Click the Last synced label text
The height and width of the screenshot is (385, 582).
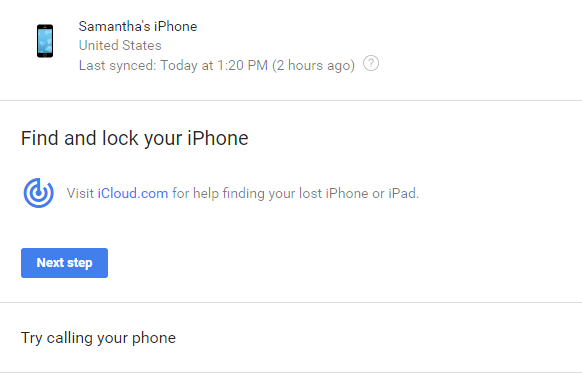pyautogui.click(x=118, y=65)
